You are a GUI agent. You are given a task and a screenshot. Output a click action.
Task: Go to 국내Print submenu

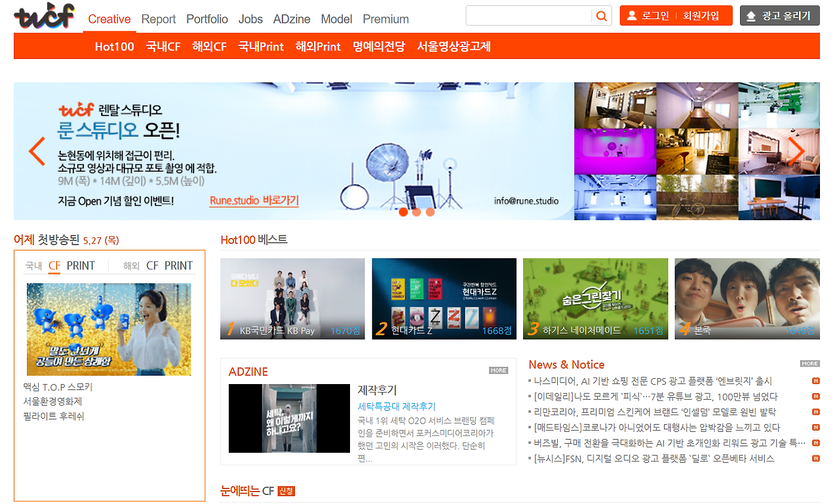coord(262,47)
